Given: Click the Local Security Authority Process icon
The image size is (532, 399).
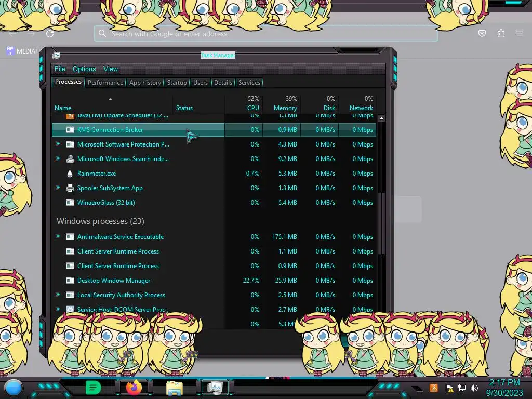Looking at the screenshot, I should pyautogui.click(x=70, y=295).
